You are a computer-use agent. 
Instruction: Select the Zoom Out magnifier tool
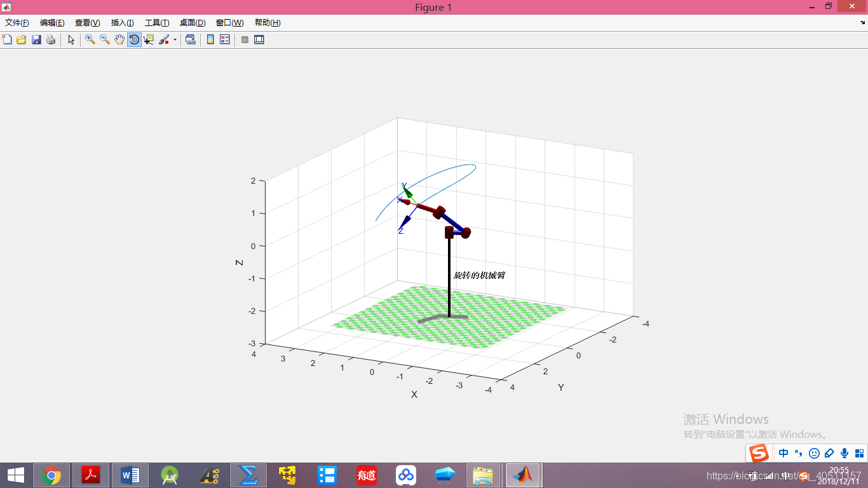pyautogui.click(x=105, y=39)
